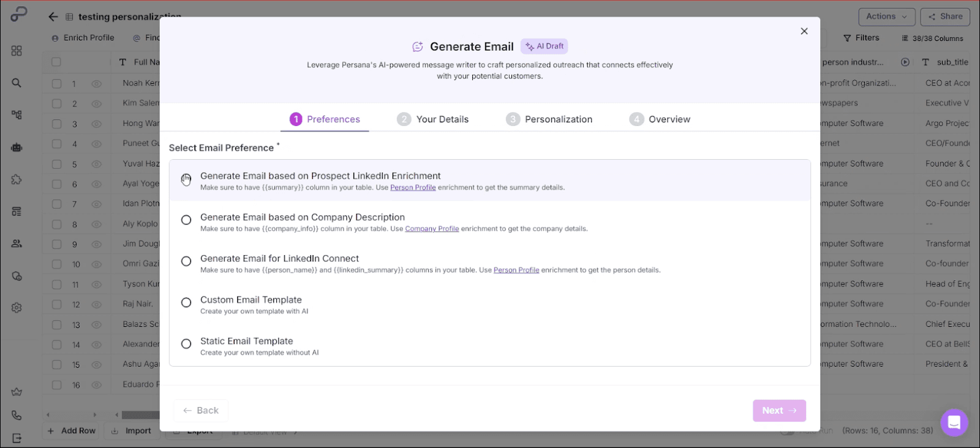Click the Share button
Image resolution: width=980 pixels, height=448 pixels.
tap(945, 17)
